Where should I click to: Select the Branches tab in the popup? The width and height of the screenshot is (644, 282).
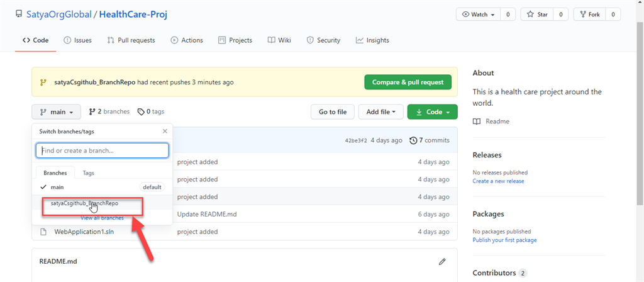click(x=55, y=173)
